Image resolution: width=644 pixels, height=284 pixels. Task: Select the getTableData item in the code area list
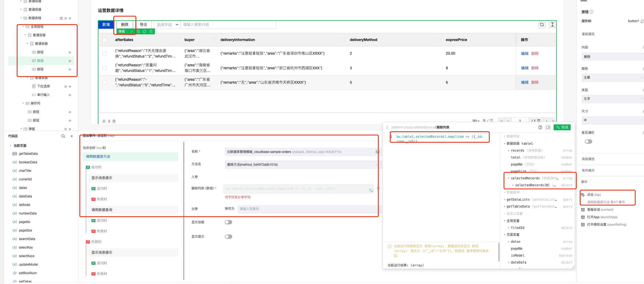point(28,154)
